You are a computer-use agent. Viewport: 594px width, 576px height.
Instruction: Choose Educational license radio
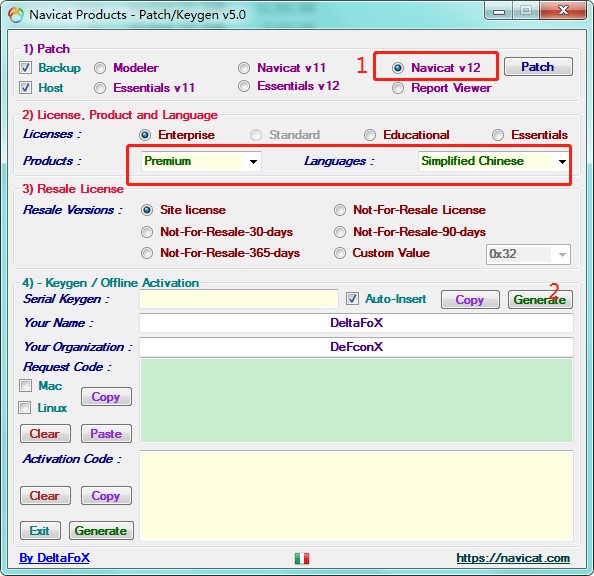click(370, 135)
